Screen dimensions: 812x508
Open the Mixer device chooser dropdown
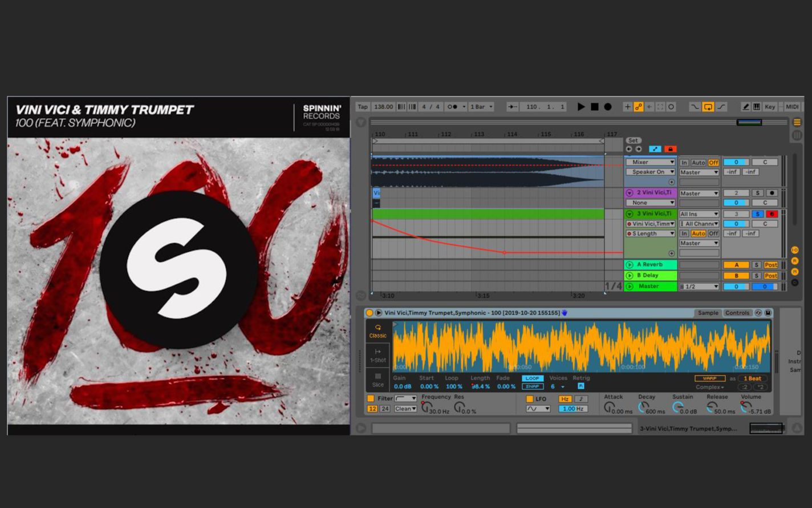click(x=651, y=162)
